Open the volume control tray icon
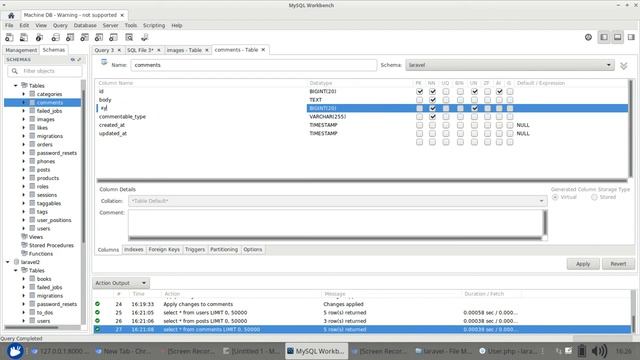 (599, 351)
